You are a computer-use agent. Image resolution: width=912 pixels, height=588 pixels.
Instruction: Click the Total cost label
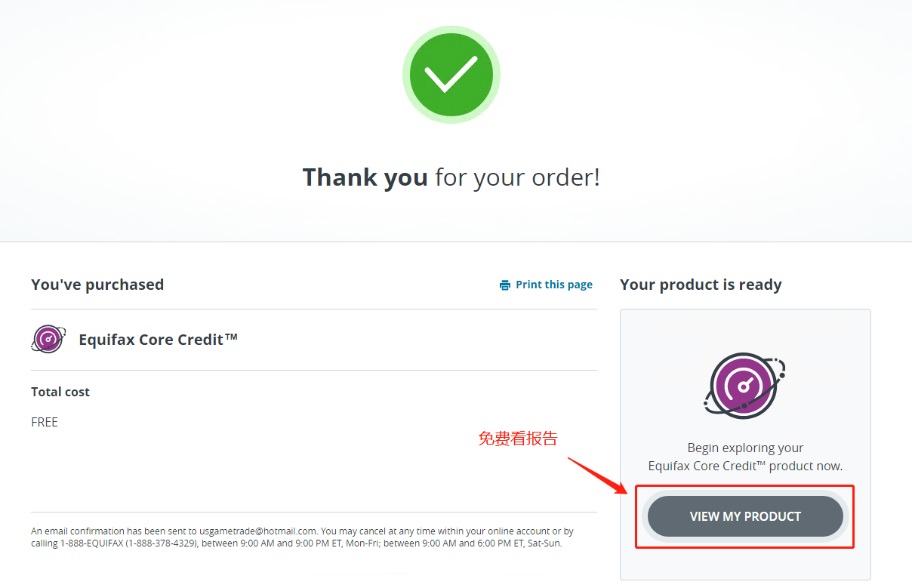(x=60, y=392)
